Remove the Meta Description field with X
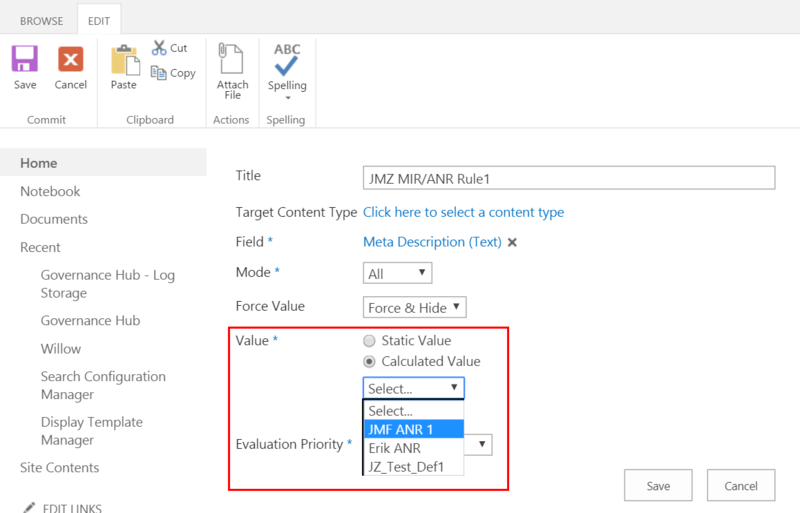Image resolution: width=800 pixels, height=513 pixels. coord(512,242)
